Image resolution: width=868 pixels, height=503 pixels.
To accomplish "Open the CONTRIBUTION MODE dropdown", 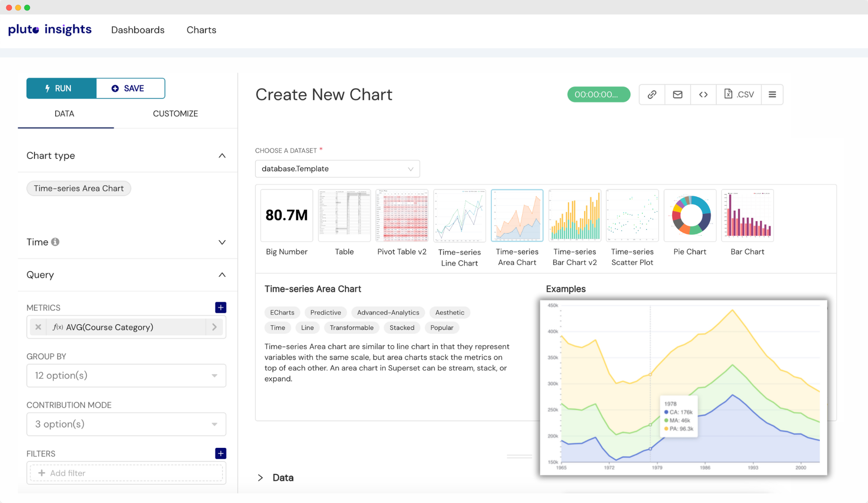I will 126,424.
